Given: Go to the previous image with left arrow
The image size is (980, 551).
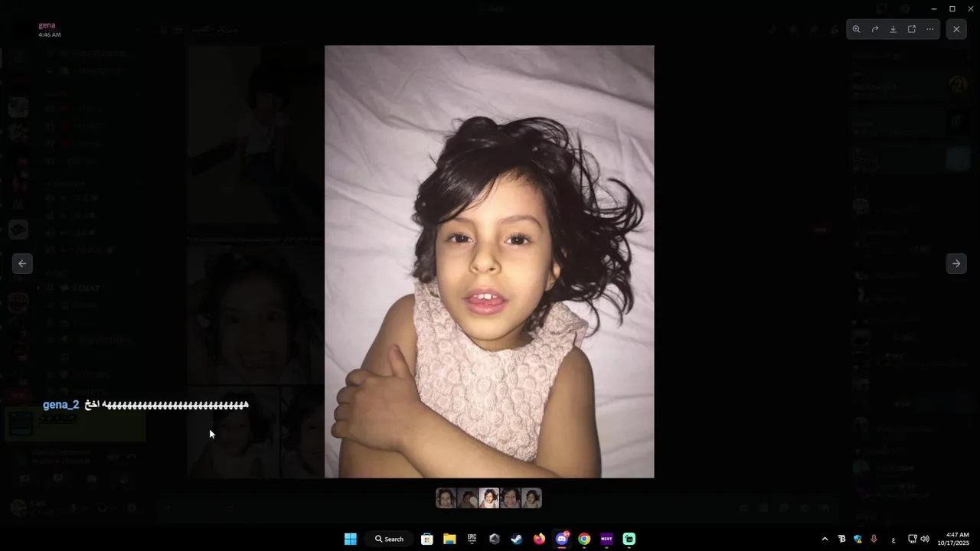Looking at the screenshot, I should [x=22, y=263].
